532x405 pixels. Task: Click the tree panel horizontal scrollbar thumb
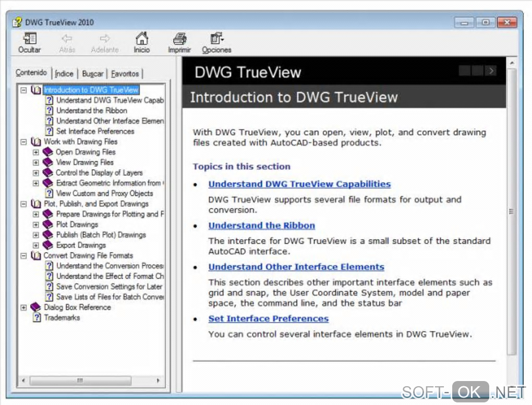(x=80, y=381)
